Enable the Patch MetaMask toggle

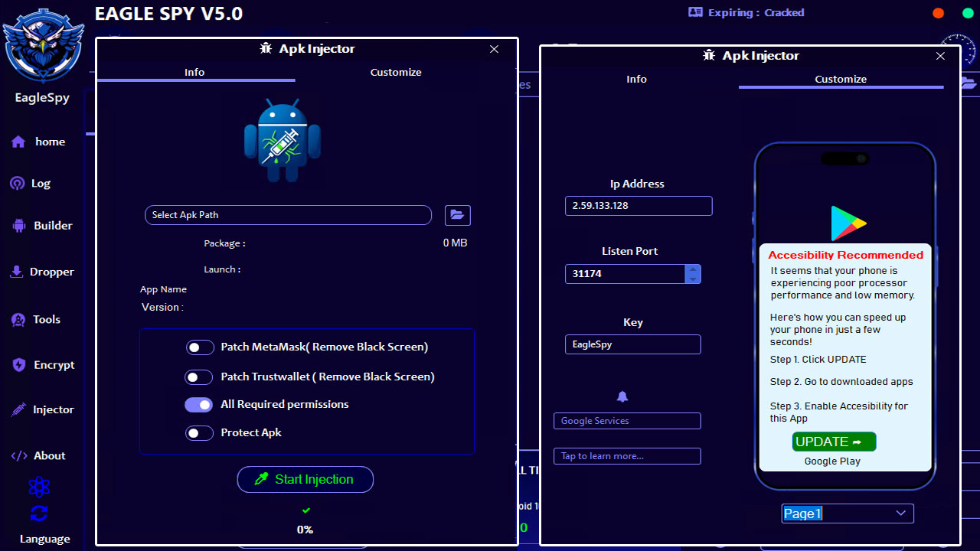[x=199, y=347]
